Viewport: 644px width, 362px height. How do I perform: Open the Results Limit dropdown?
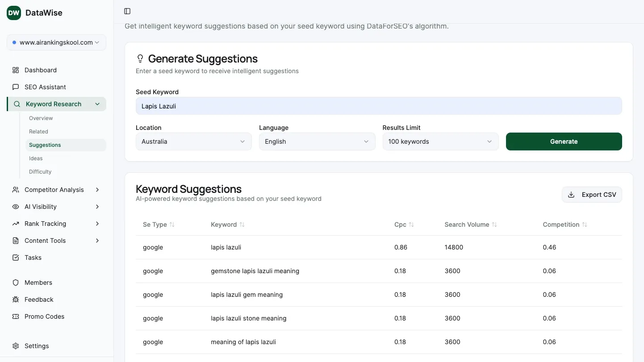coord(440,141)
